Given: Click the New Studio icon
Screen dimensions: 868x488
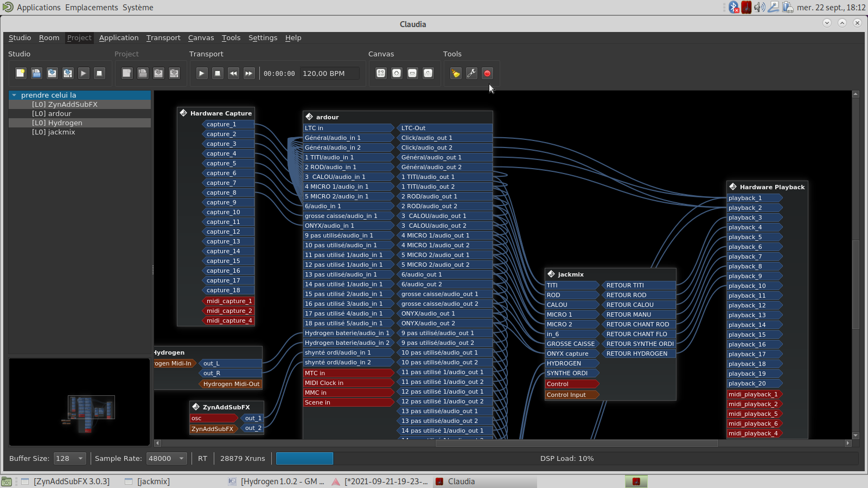Looking at the screenshot, I should pyautogui.click(x=21, y=73).
